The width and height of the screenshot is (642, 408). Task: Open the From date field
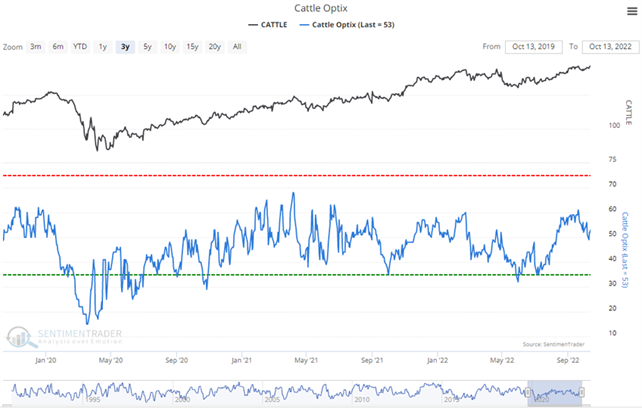[533, 47]
